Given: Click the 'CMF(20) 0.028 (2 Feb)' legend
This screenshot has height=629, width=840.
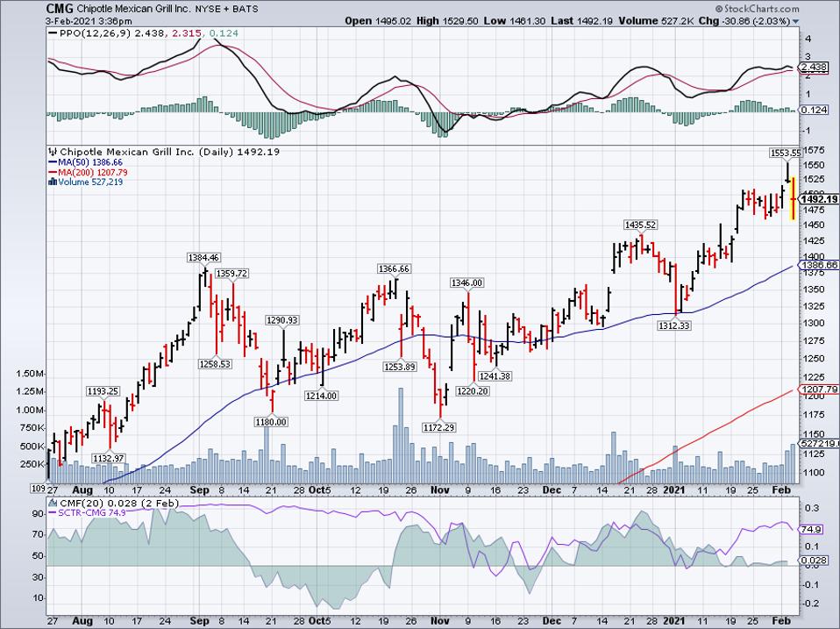Looking at the screenshot, I should tap(119, 503).
